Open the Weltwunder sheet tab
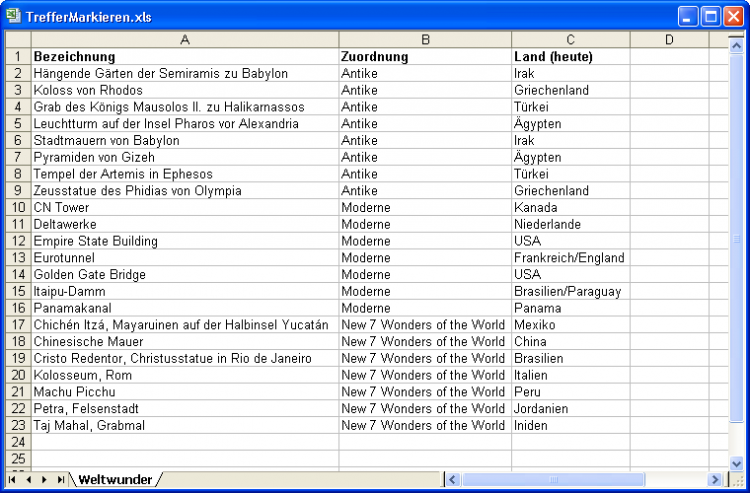Viewport: 750px width, 493px height. 115,480
